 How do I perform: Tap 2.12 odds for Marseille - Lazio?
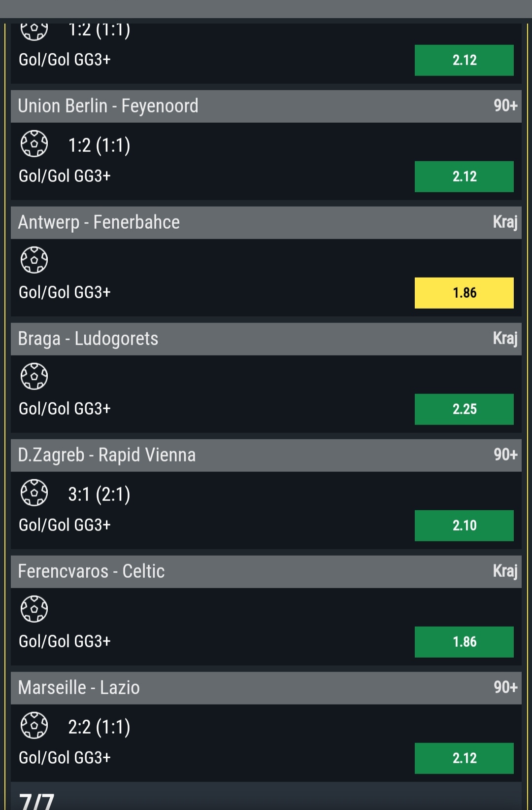tap(464, 758)
